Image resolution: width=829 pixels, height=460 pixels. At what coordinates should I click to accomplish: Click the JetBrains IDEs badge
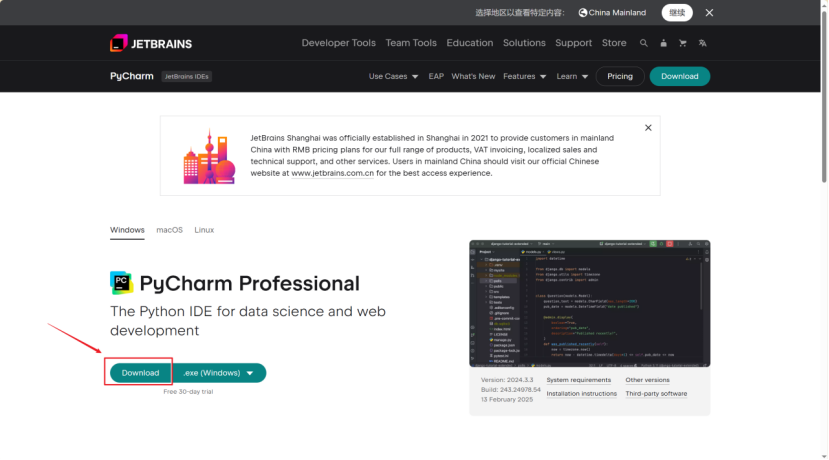(186, 77)
